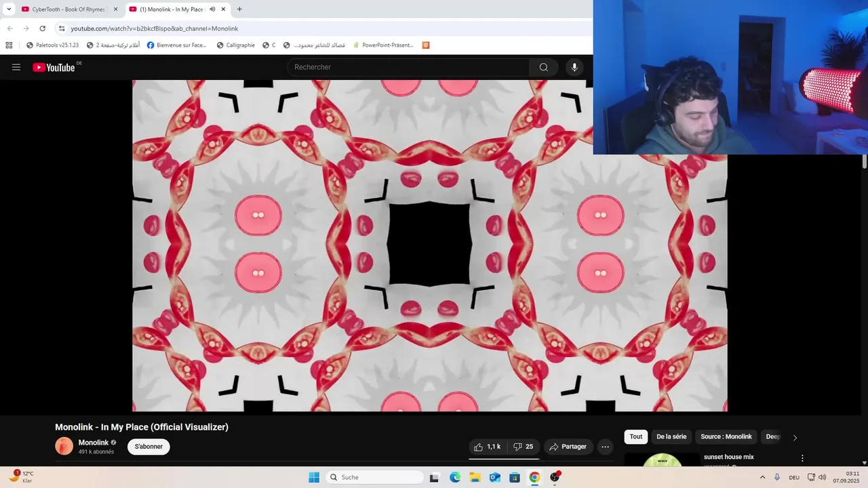Show hidden system tray icons chevron
The height and width of the screenshot is (488, 868).
click(x=762, y=477)
